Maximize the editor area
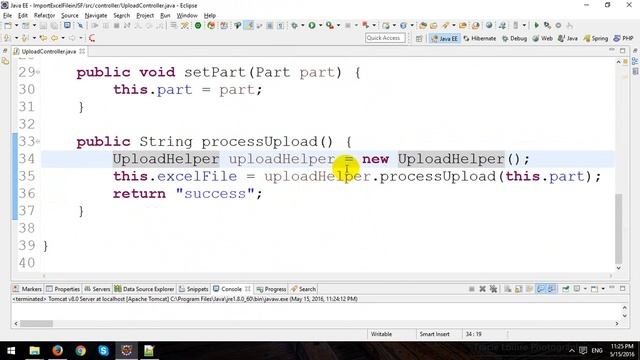This screenshot has width=640, height=360. coord(622,51)
